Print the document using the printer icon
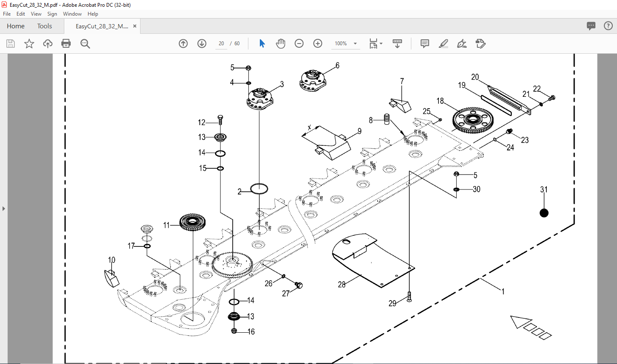Viewport: 617px width, 364px height. (x=66, y=44)
